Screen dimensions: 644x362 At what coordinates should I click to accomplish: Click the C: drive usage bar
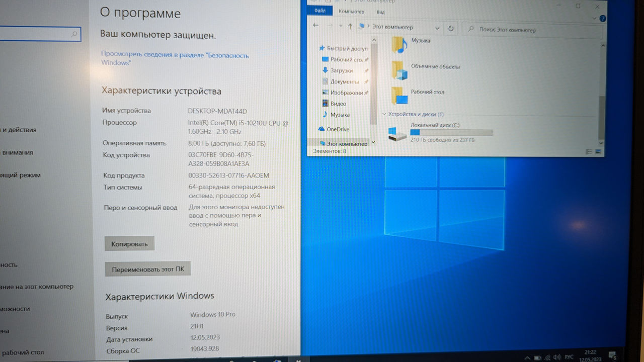451,133
